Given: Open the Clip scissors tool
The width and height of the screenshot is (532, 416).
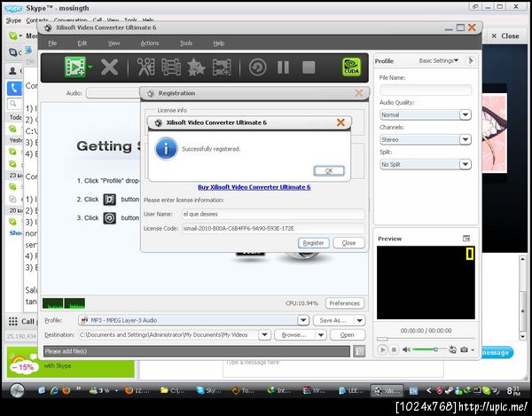Looking at the screenshot, I should point(146,67).
